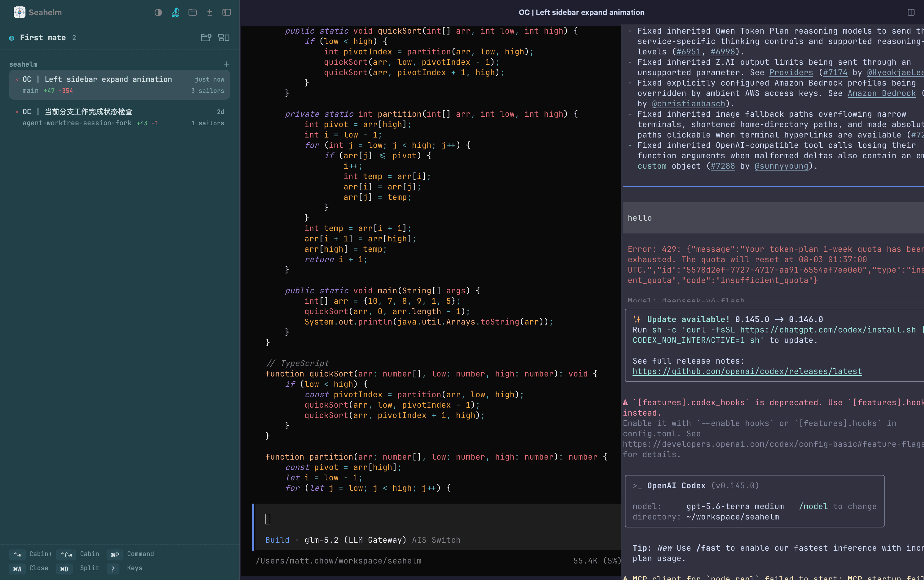Screen dimensions: 924x580
Task: Click the new folder icon beside First mate
Action: tap(206, 38)
